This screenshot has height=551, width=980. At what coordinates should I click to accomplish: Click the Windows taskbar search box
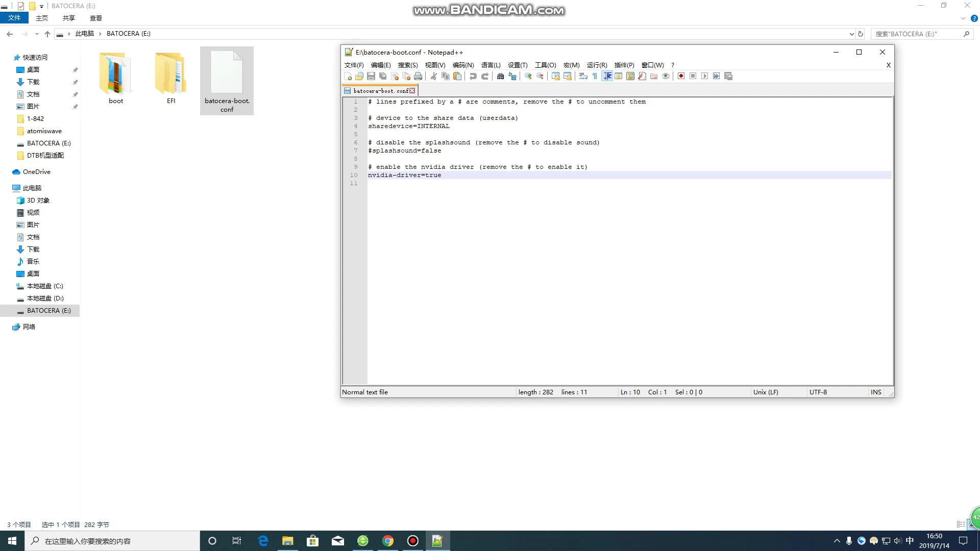(112, 541)
